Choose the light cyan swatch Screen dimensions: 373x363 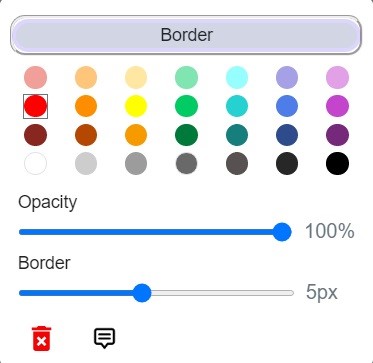(237, 77)
